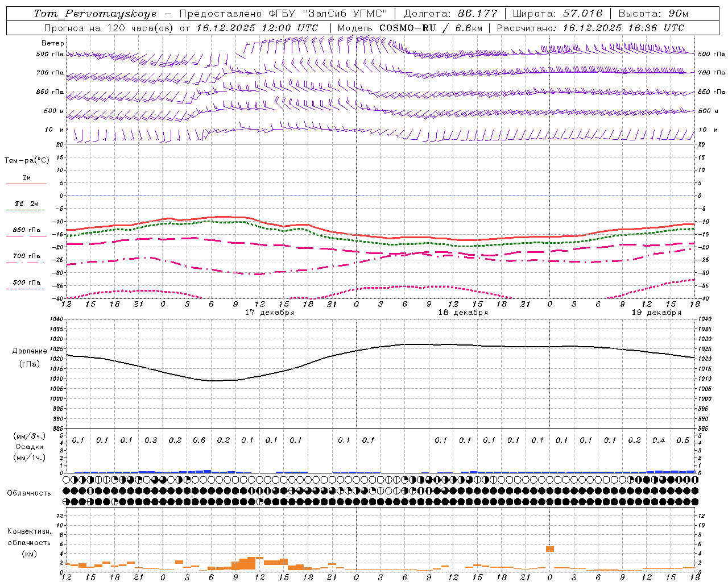Select the ФГБУ "ЗапСиб УГМС" provider text
728x582 pixels.
(x=327, y=14)
